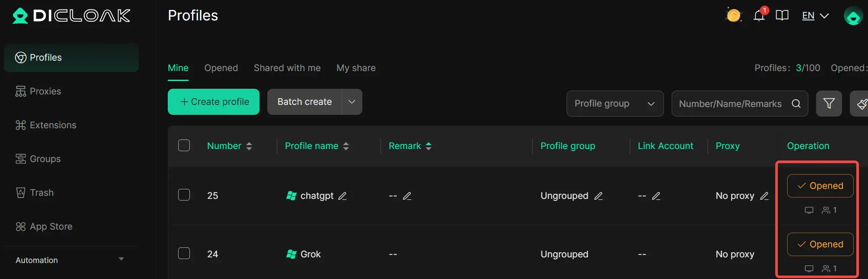Click the Create profile button
Screen dimensions: 868x279
coord(214,102)
